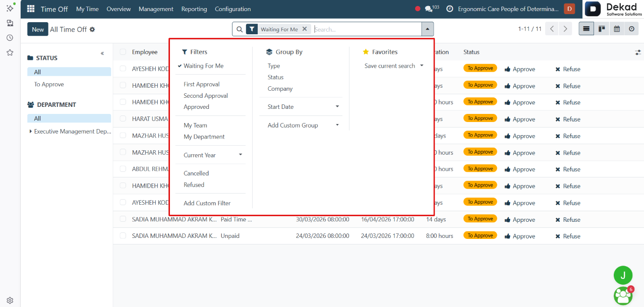Screen dimensions: 644x307
Task: Go to the next page arrow
Action: tap(566, 29)
